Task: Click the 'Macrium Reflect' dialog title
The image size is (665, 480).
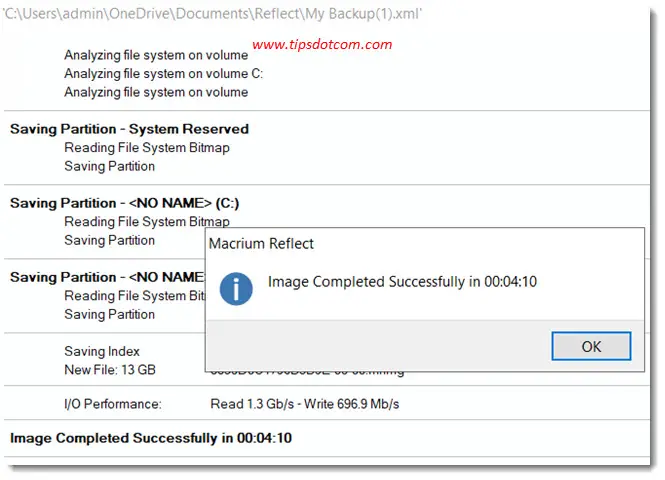Action: (x=261, y=243)
